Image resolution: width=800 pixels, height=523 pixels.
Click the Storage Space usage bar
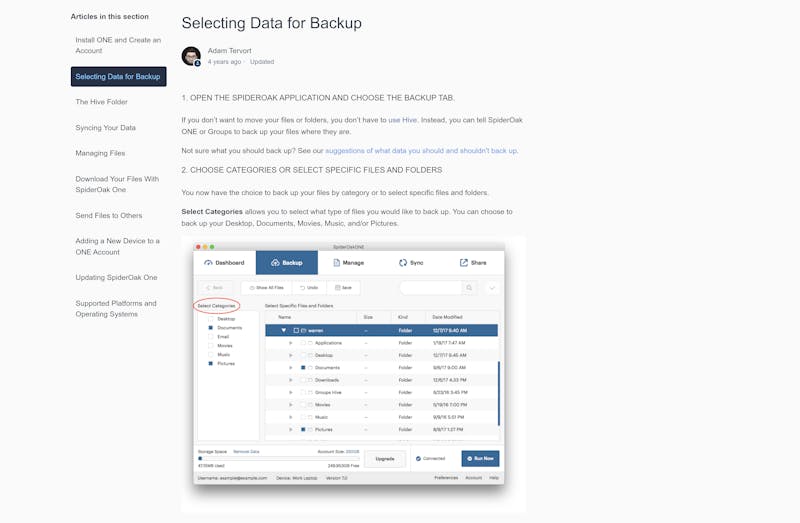click(x=279, y=458)
